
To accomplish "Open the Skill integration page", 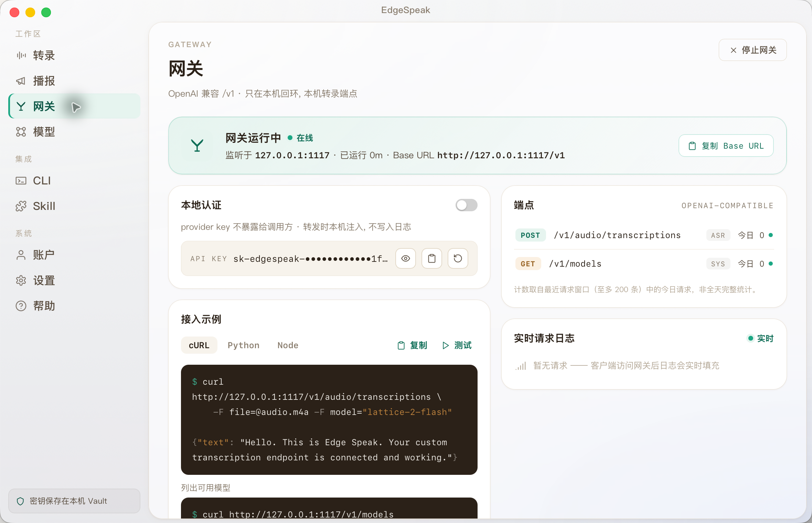I will tap(74, 206).
